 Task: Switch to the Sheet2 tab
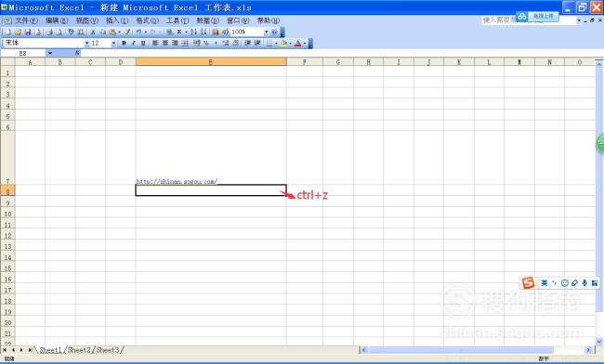[x=80, y=350]
